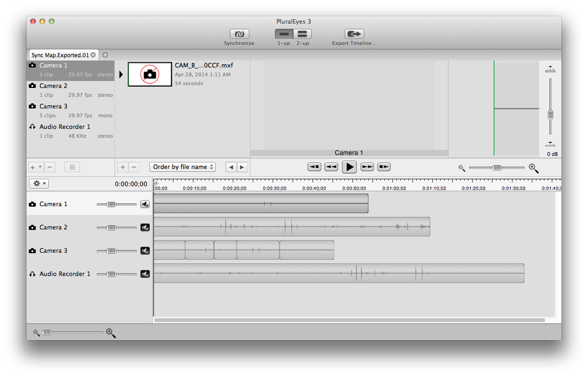Click the timeline ruler at 0:00:30;00

tap(274, 188)
